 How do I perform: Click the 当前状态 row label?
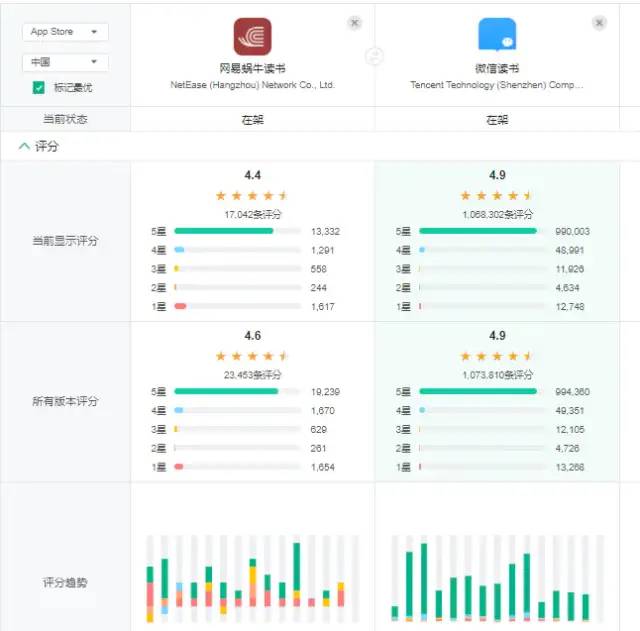(x=65, y=119)
